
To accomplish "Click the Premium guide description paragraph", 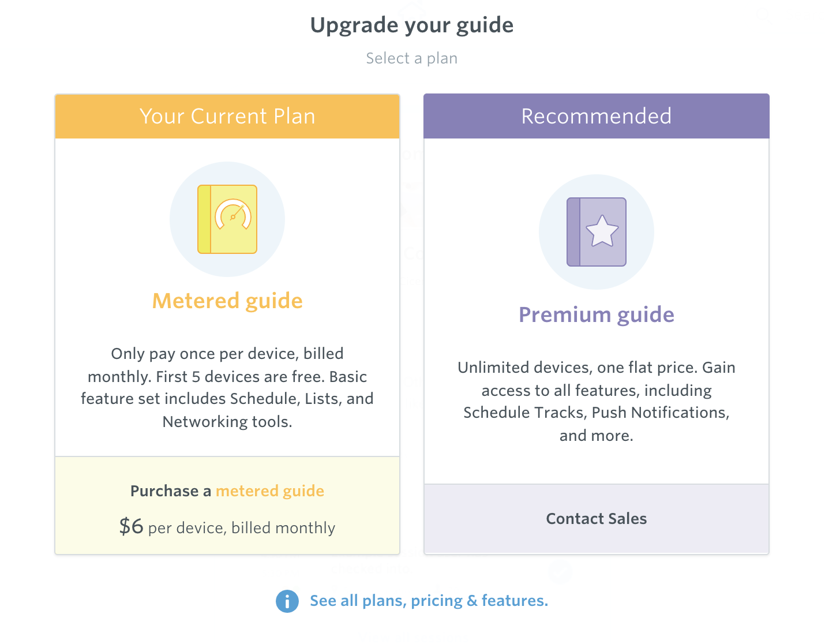I will click(x=597, y=401).
